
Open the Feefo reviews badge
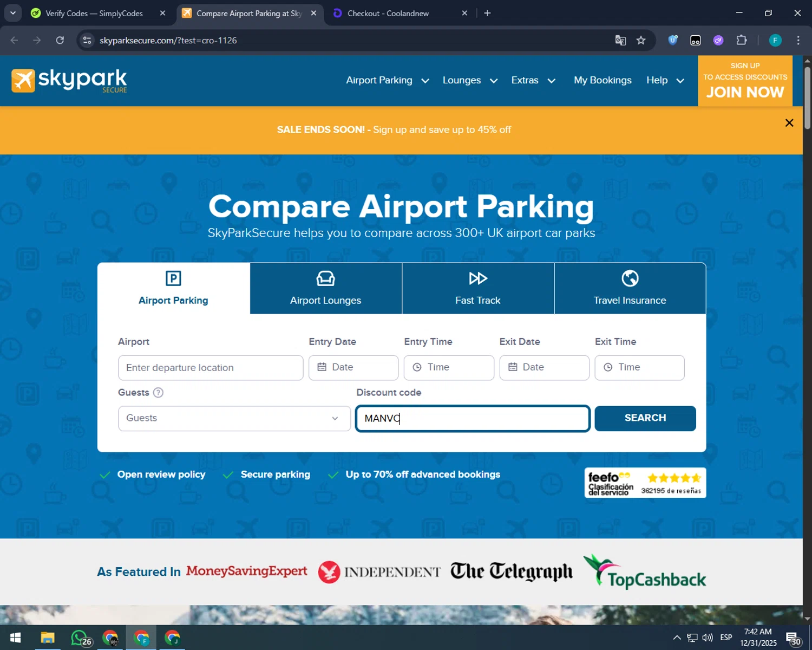click(645, 483)
